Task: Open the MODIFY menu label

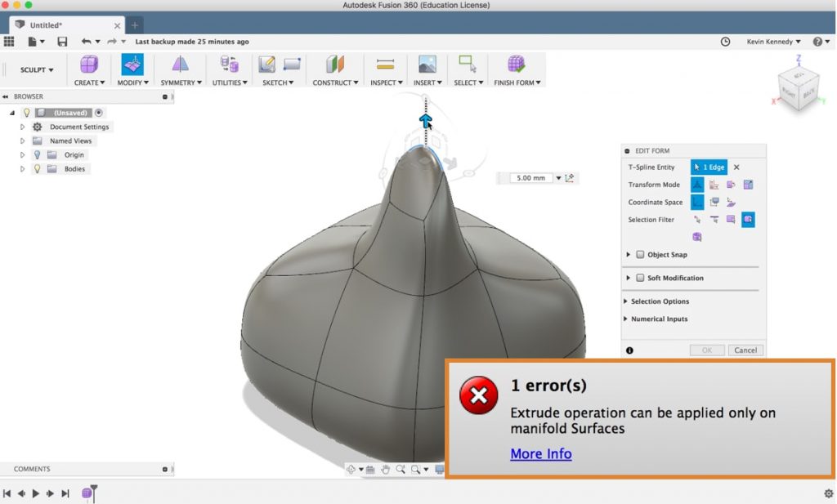Action: pos(133,83)
